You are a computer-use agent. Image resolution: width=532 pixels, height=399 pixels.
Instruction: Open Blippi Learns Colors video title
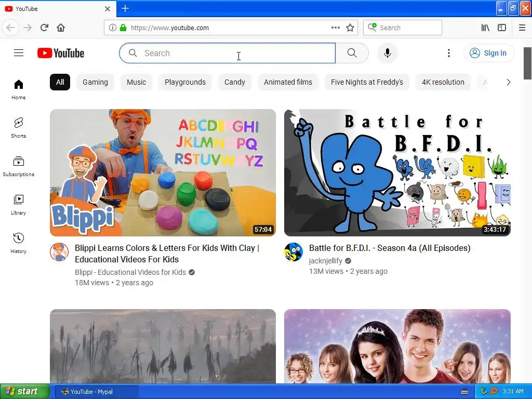(167, 254)
